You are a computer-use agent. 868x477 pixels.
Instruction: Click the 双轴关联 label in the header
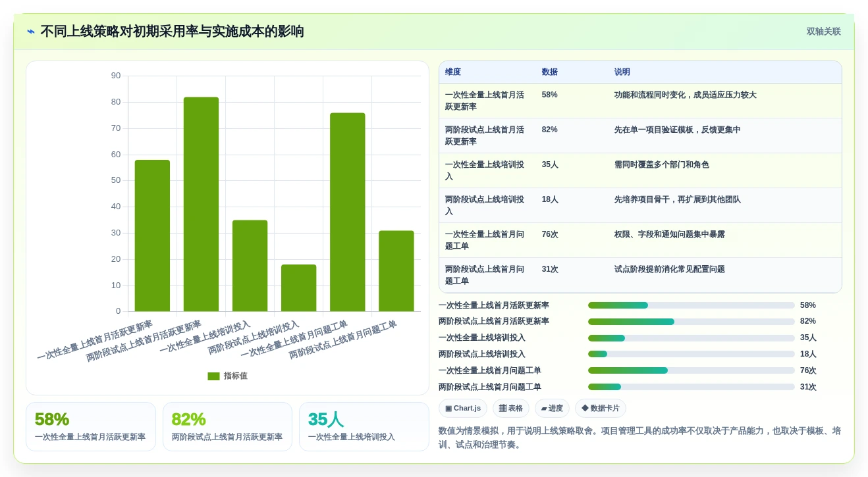click(823, 32)
